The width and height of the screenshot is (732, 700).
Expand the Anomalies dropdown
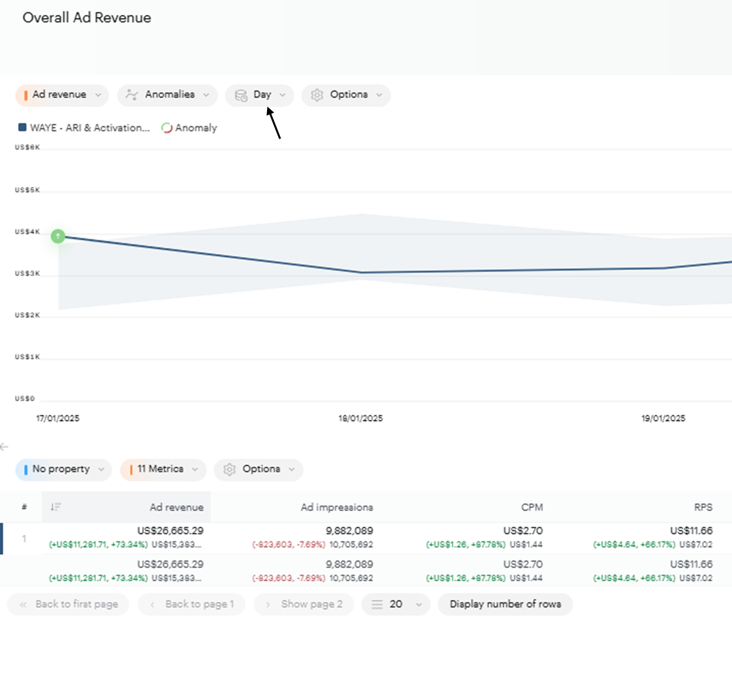point(168,95)
